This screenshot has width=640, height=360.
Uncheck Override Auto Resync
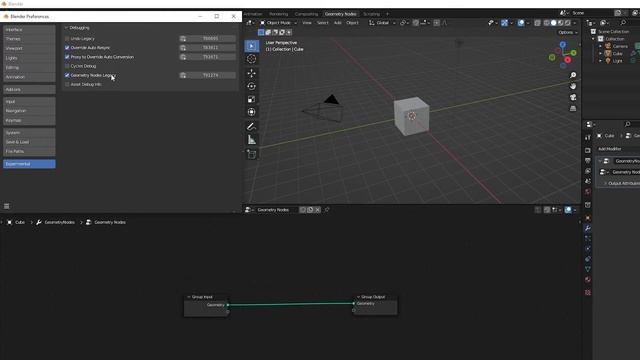(x=67, y=48)
